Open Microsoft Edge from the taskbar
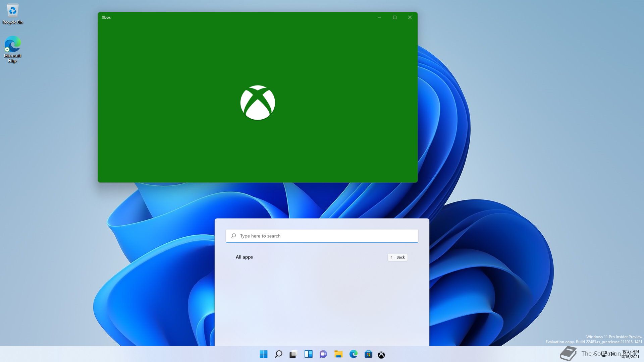 pos(353,354)
